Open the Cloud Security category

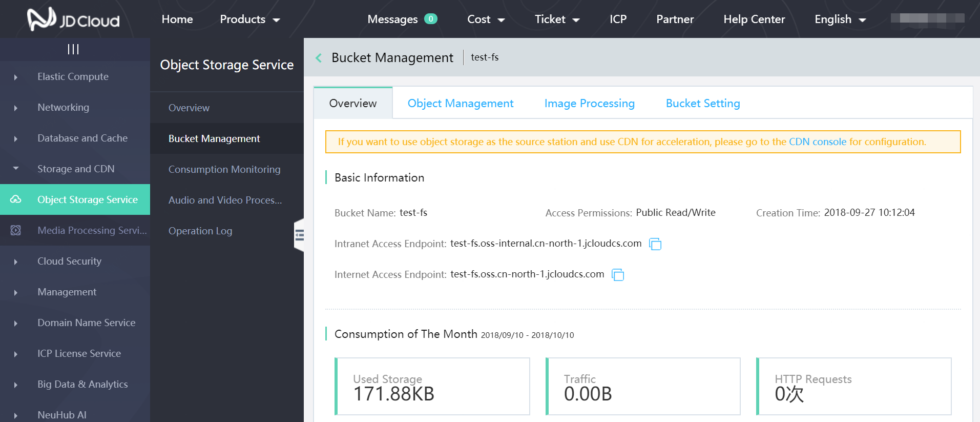tap(75, 261)
